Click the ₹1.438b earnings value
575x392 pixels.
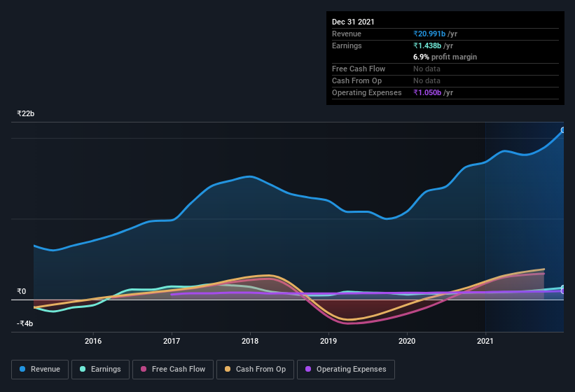[427, 45]
